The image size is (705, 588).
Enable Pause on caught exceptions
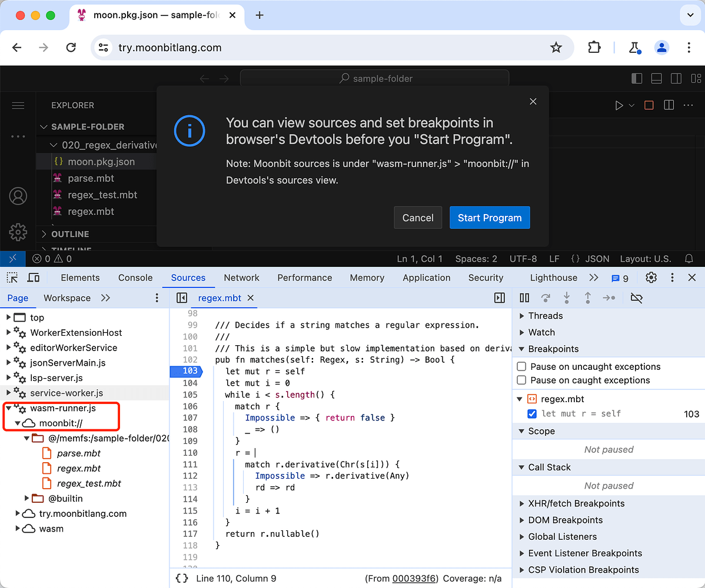521,380
